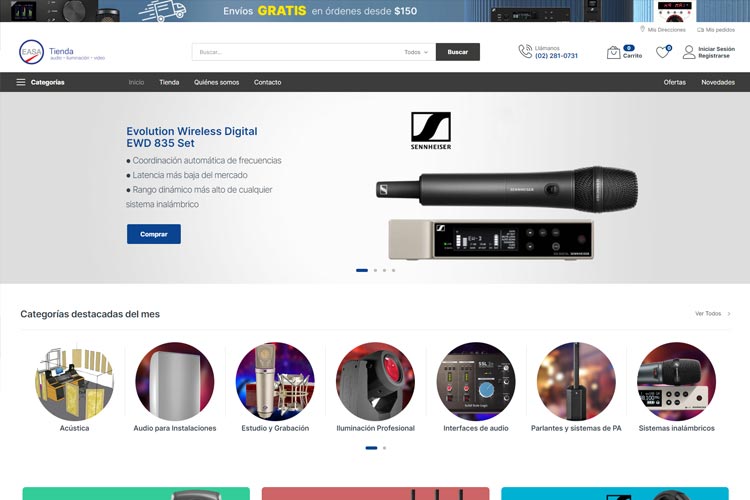Open the Tienda navigation item
The width and height of the screenshot is (750, 500).
pyautogui.click(x=169, y=82)
